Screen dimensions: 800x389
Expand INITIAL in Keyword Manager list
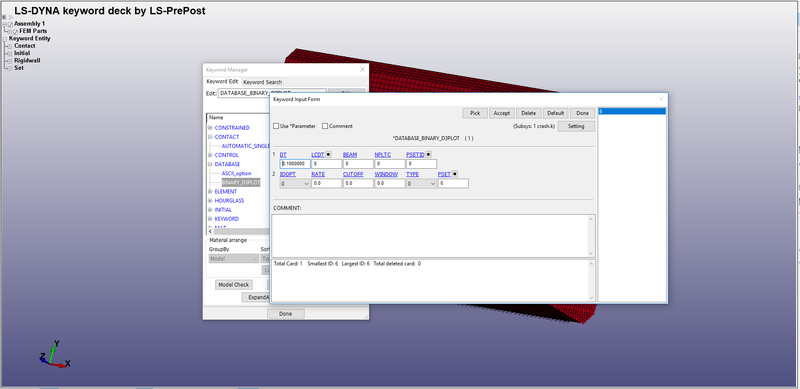tap(210, 210)
